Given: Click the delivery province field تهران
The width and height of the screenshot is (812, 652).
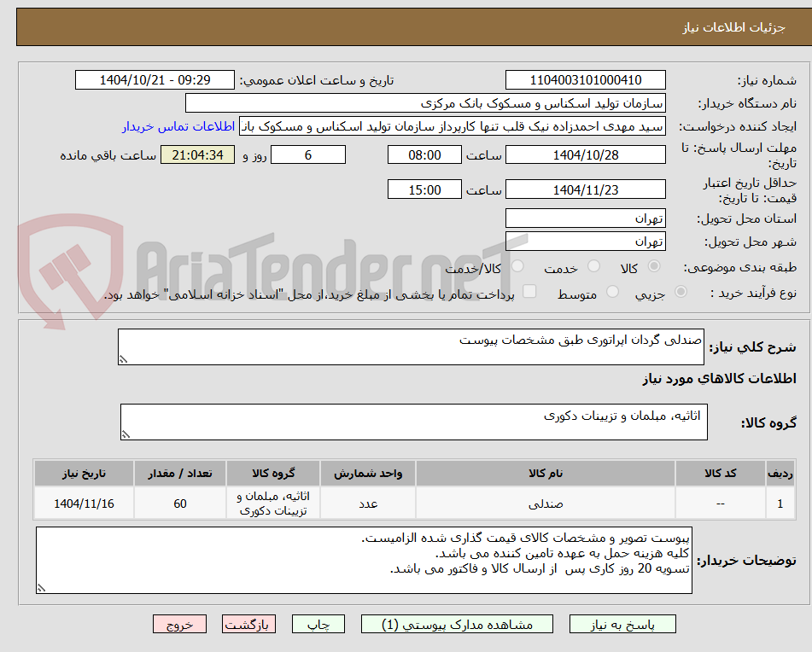Looking at the screenshot, I should (585, 218).
